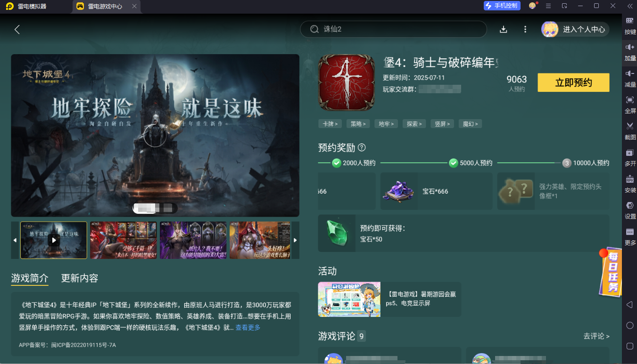
Task: Open the 探索 tag
Action: [414, 124]
